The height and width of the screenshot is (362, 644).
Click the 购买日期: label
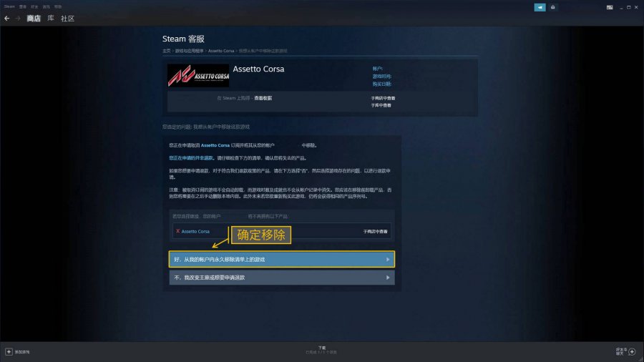coord(381,84)
